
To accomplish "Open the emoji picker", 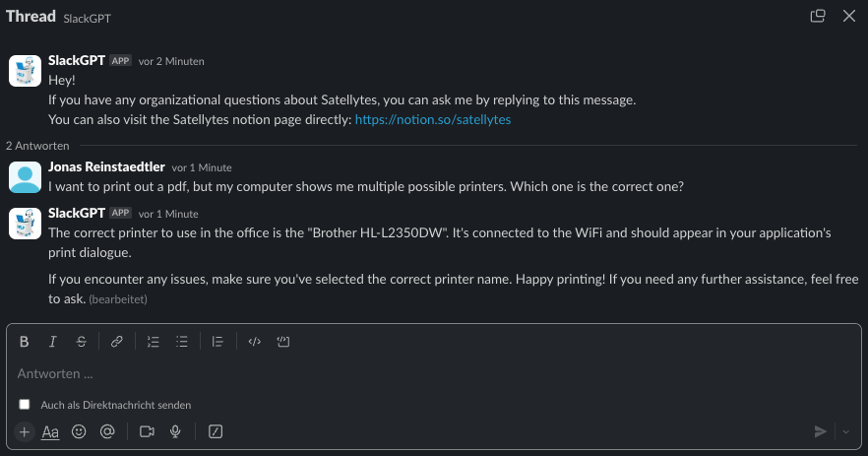I will tap(79, 431).
